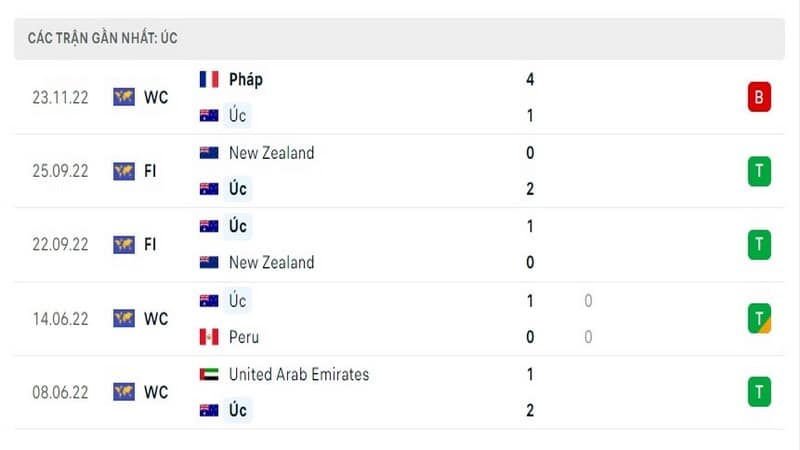Screen dimensions: 800x450
Task: Open the Peru team link
Action: pos(244,337)
